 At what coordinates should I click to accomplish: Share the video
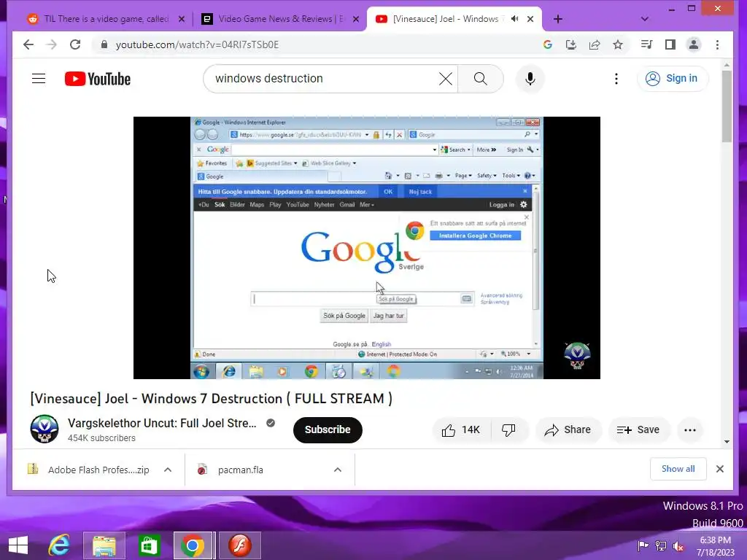(x=568, y=430)
